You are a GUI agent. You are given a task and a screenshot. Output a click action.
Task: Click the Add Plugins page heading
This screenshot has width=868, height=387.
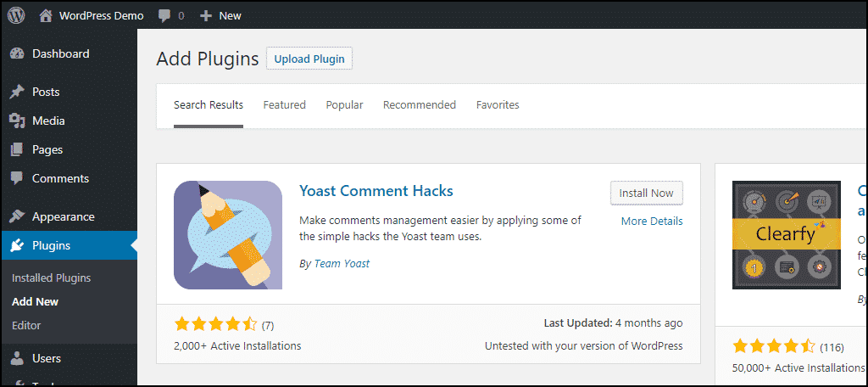[208, 59]
